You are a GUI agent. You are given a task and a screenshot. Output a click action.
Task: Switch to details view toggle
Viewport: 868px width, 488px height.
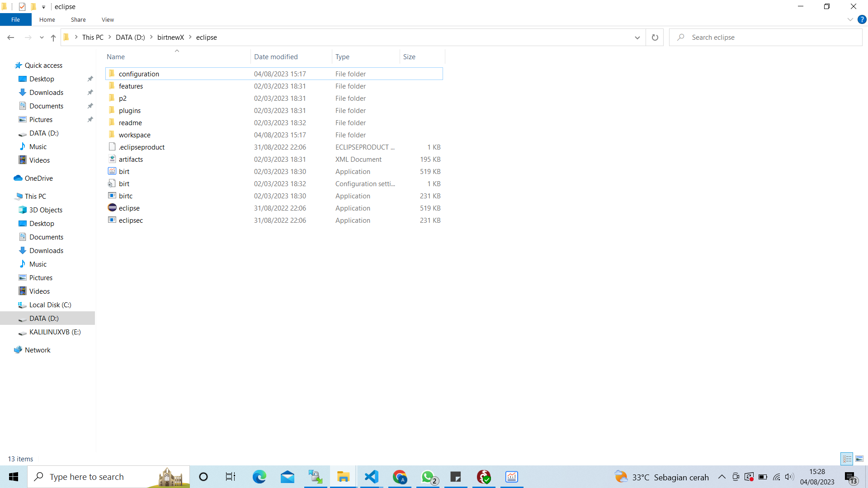click(x=847, y=459)
